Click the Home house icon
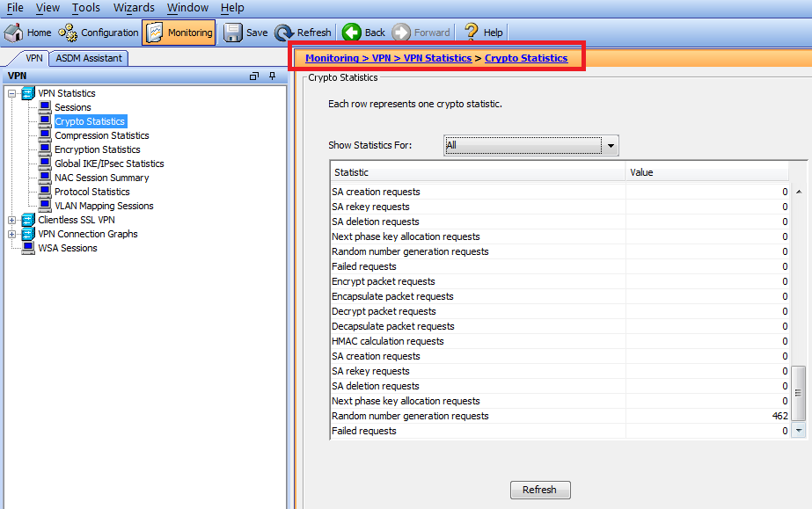This screenshot has height=509, width=812. coord(13,33)
